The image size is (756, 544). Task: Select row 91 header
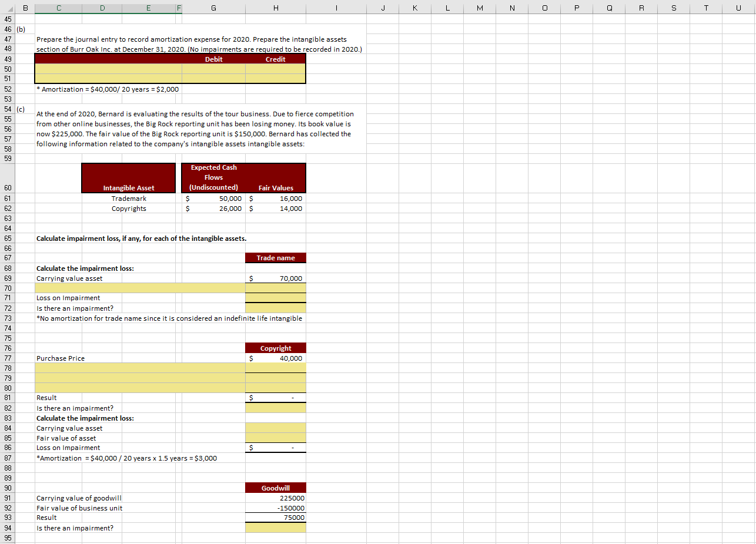(x=8, y=498)
